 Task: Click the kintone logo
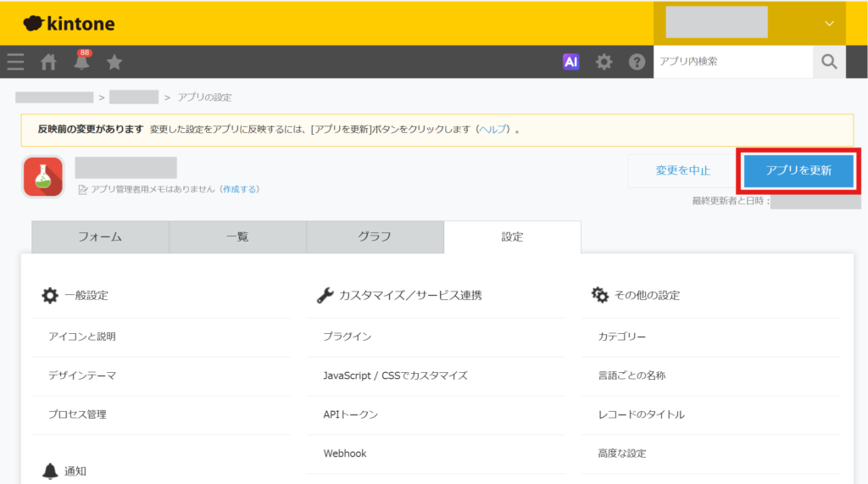(70, 23)
